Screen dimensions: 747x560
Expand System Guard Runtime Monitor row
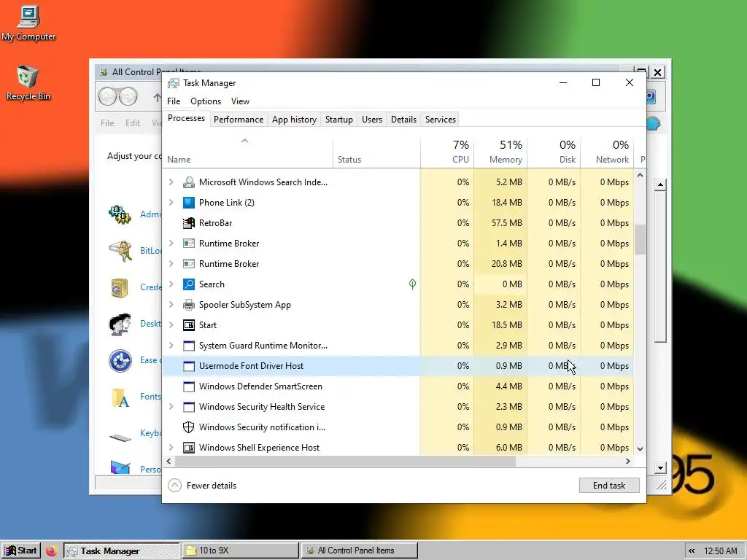[x=171, y=346]
